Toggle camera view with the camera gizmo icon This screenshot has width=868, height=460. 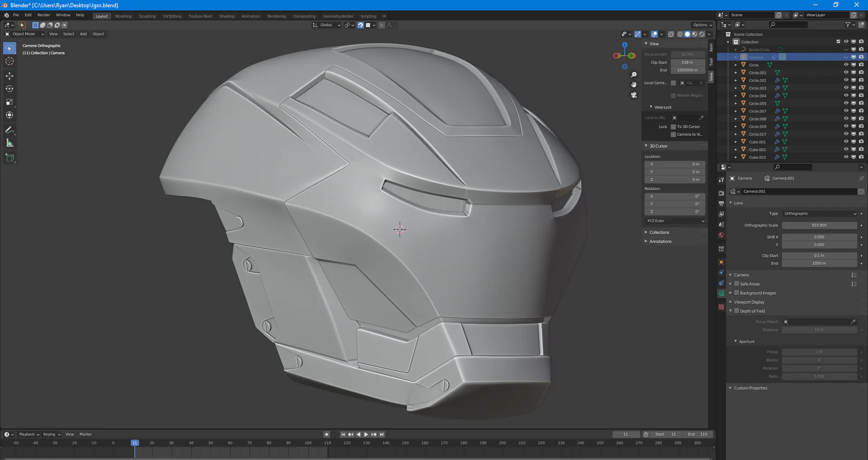click(x=634, y=95)
